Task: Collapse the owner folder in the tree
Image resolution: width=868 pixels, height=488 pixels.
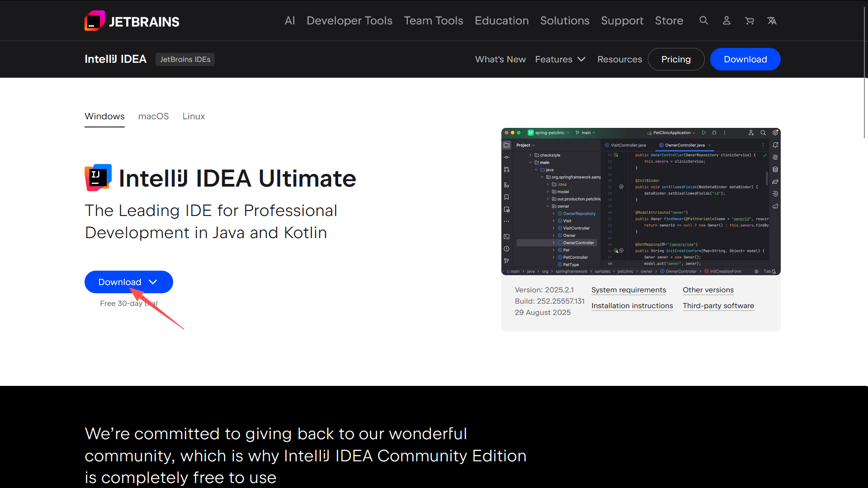Action: point(548,206)
